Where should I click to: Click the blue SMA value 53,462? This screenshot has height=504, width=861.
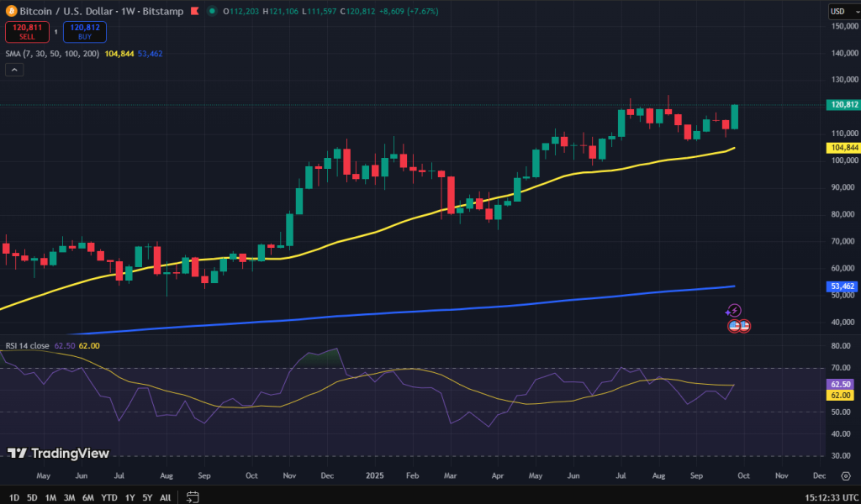pyautogui.click(x=150, y=54)
